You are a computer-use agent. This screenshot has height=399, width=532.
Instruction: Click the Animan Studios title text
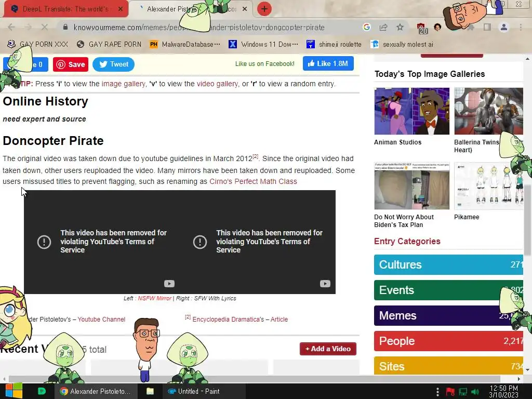pos(397,142)
